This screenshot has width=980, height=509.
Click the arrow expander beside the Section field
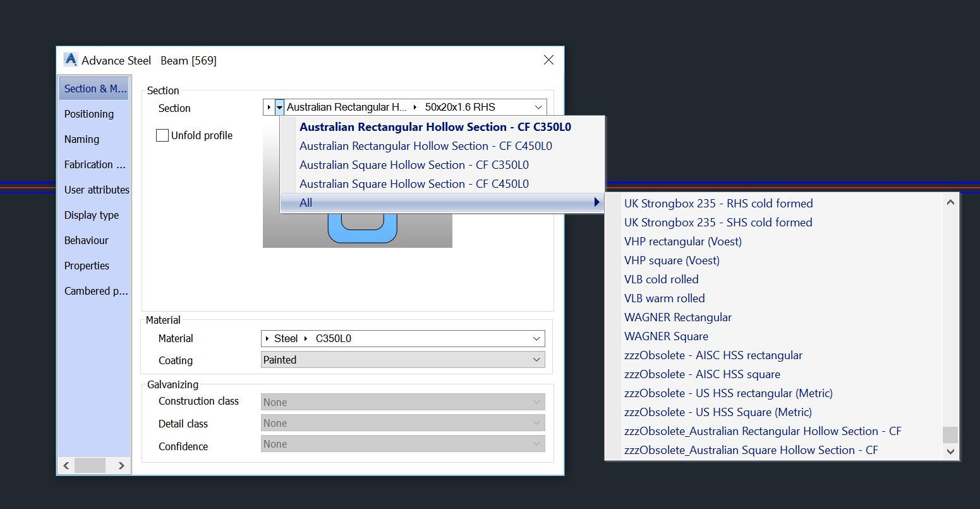(x=267, y=107)
